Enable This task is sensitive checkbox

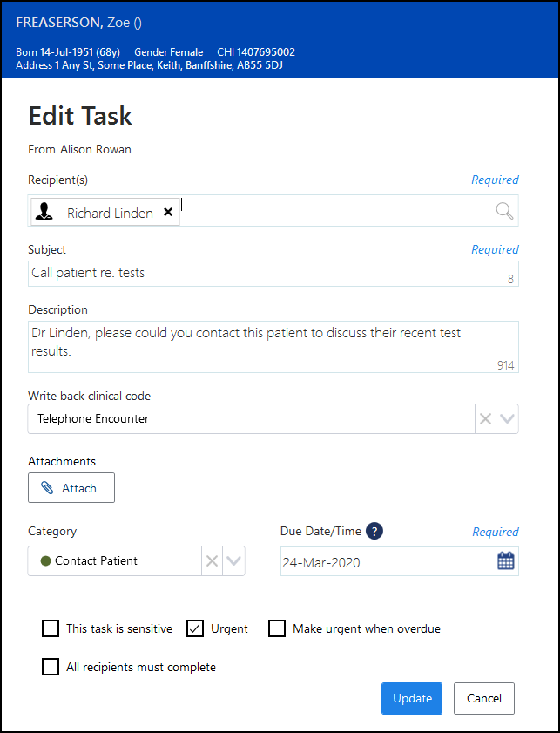(x=51, y=628)
